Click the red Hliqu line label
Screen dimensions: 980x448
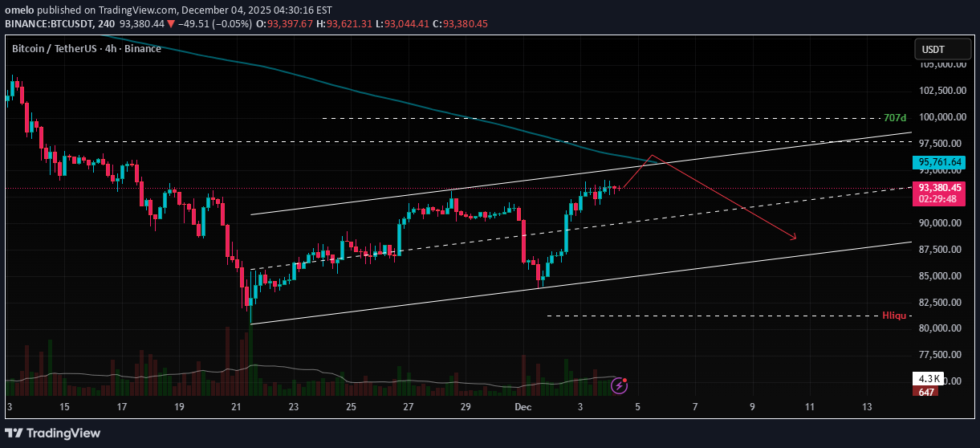coord(893,316)
